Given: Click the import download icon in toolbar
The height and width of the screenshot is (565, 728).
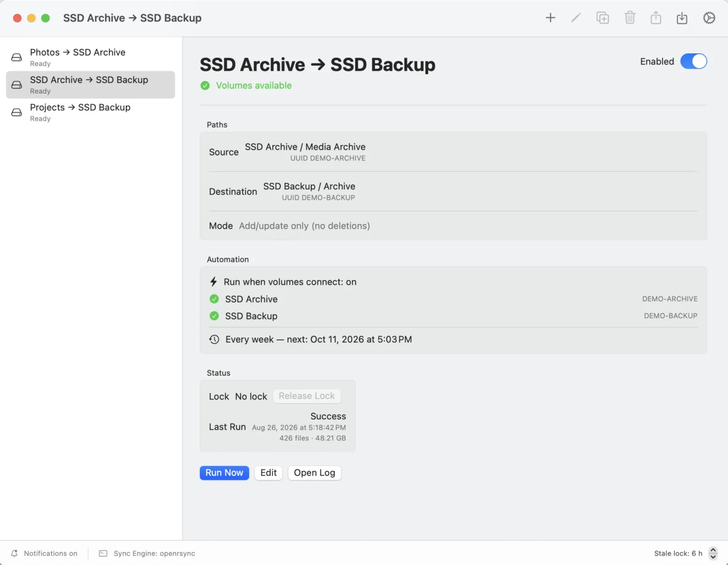Looking at the screenshot, I should click(x=682, y=18).
